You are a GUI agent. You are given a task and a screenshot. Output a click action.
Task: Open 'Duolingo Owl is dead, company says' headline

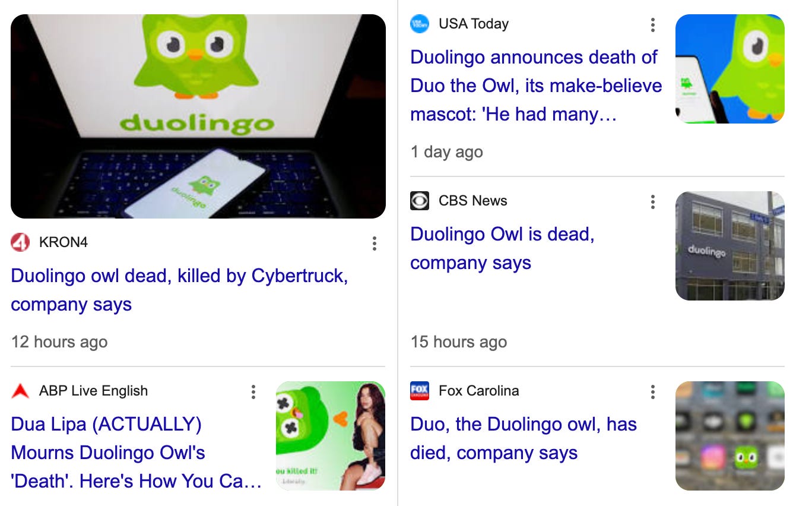tap(502, 248)
